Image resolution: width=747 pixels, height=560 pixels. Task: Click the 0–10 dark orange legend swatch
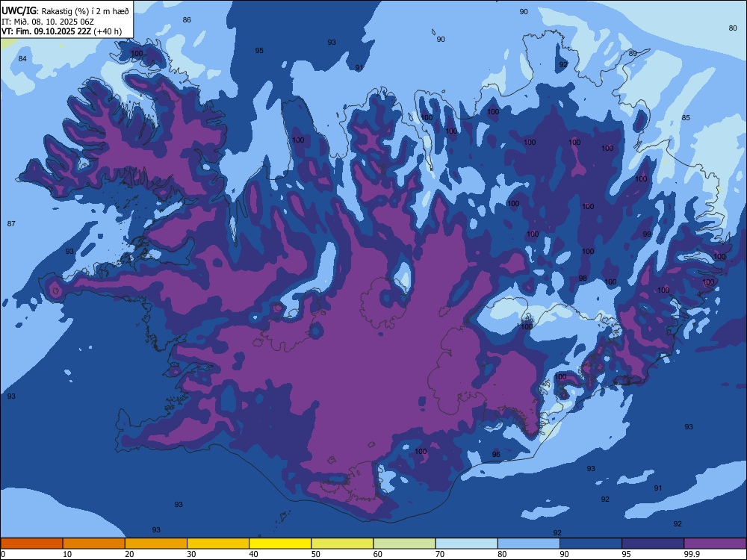[31, 544]
